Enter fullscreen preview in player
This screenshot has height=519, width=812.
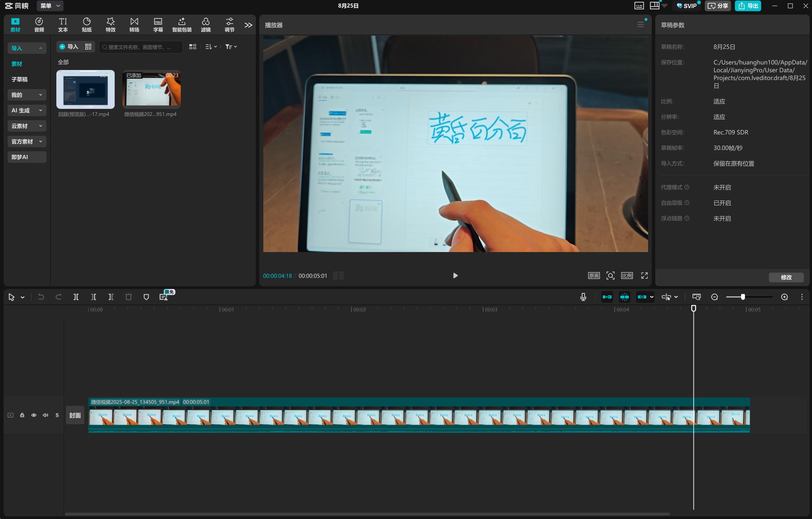click(644, 275)
